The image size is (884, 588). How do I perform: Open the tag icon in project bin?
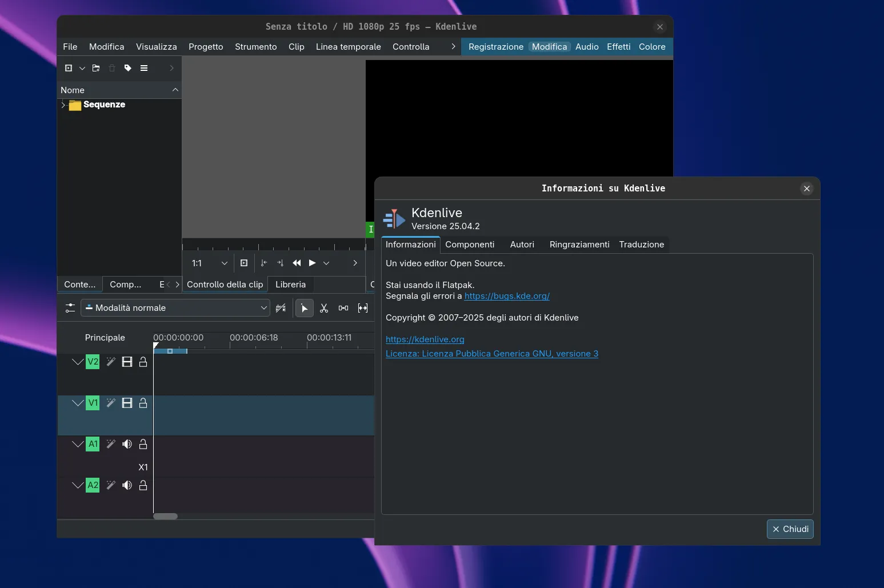point(128,68)
